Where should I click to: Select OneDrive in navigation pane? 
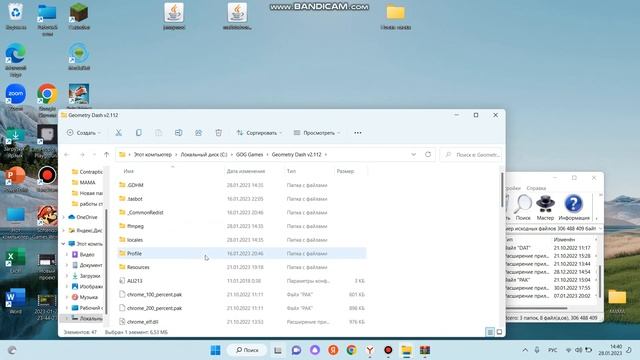pos(83,217)
